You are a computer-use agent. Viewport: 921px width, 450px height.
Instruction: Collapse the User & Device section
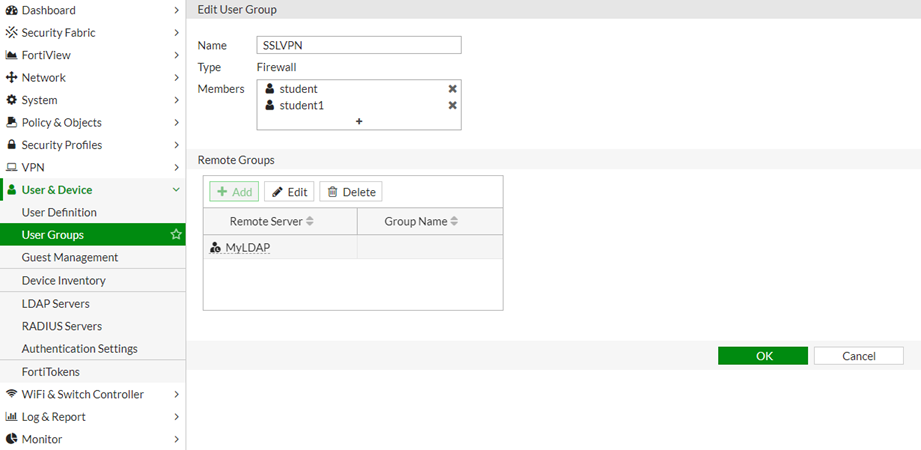(176, 190)
